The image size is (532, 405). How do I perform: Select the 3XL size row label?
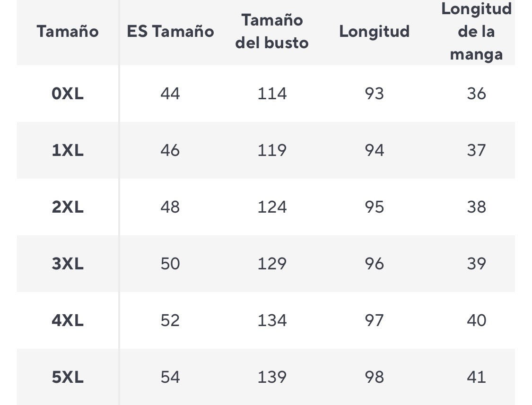click(68, 264)
